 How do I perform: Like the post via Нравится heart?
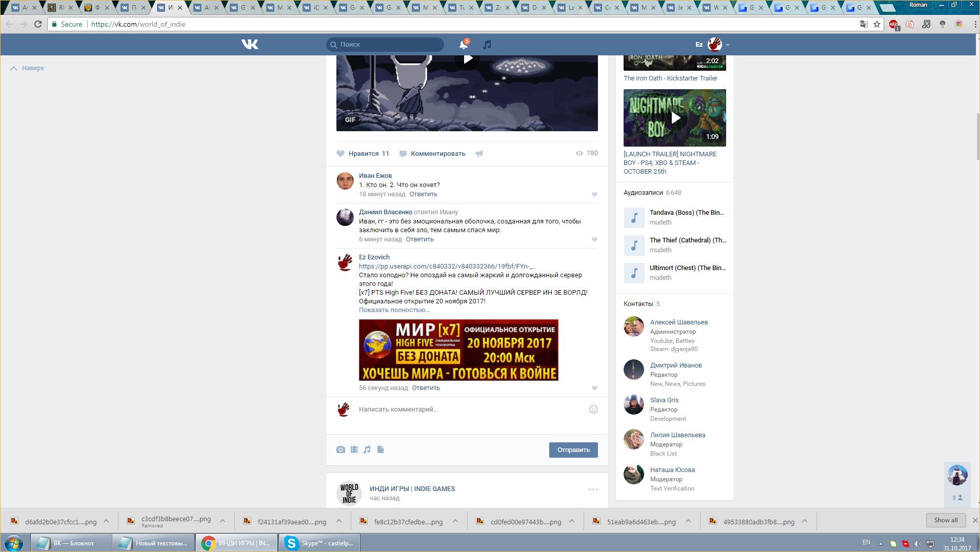tap(363, 154)
